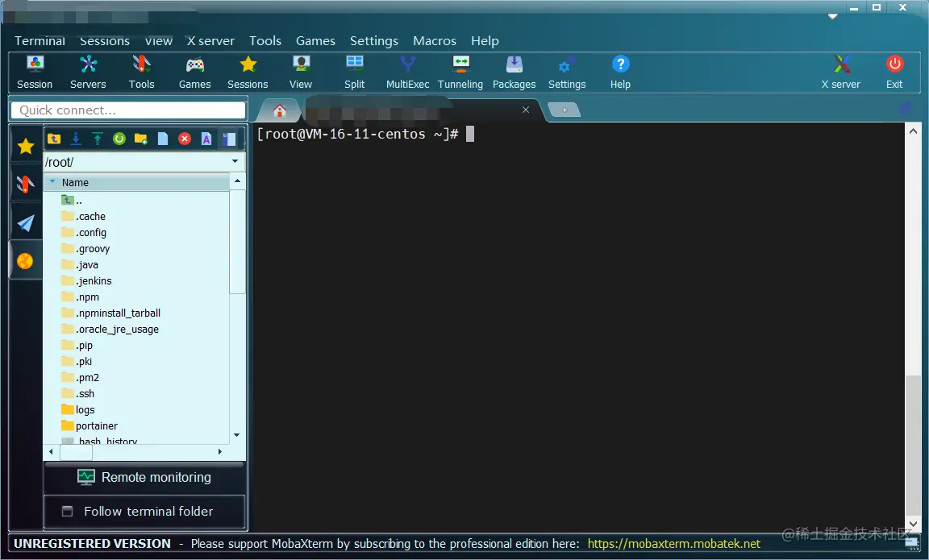
Task: Click the Remote monitoring button
Action: tap(144, 477)
